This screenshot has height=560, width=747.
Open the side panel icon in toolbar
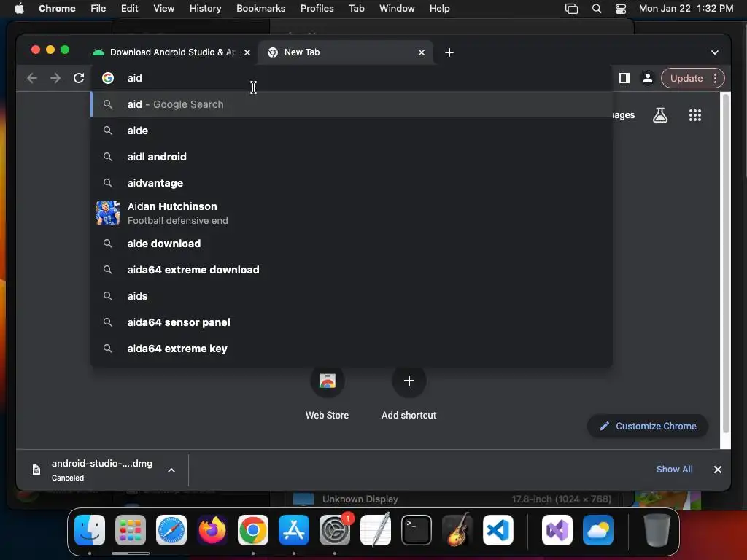pos(624,78)
